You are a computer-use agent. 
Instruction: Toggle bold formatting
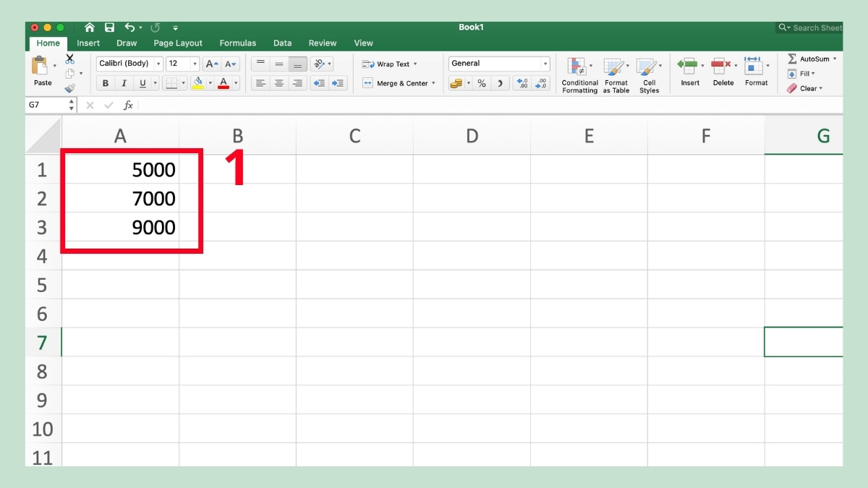[x=105, y=83]
